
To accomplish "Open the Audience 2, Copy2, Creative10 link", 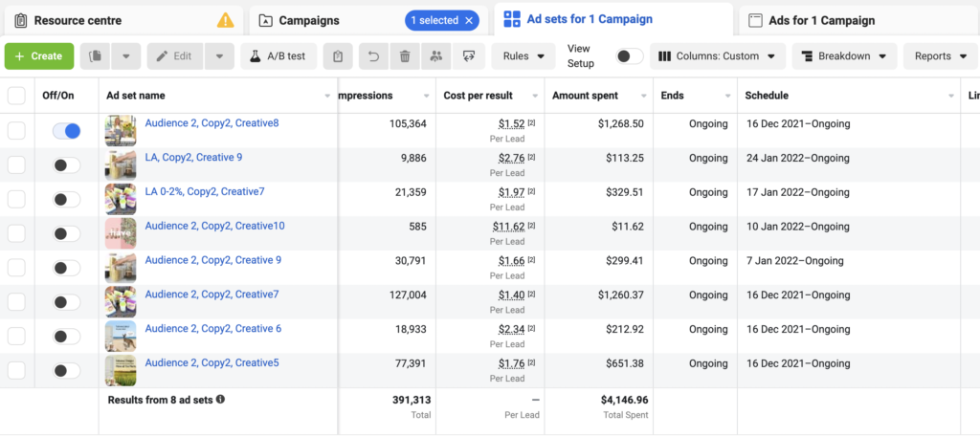I will point(214,227).
